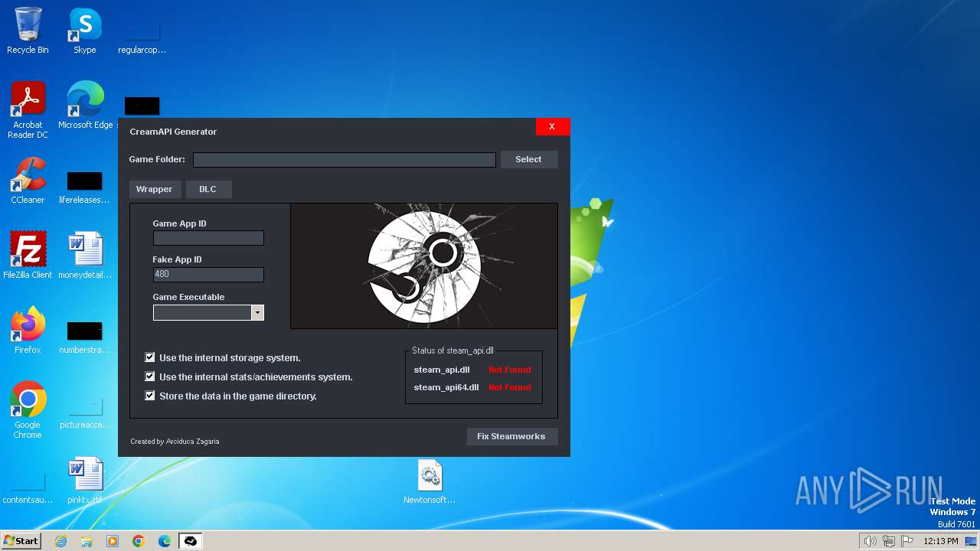
Task: Click the Fix Steamworks button
Action: click(x=511, y=436)
